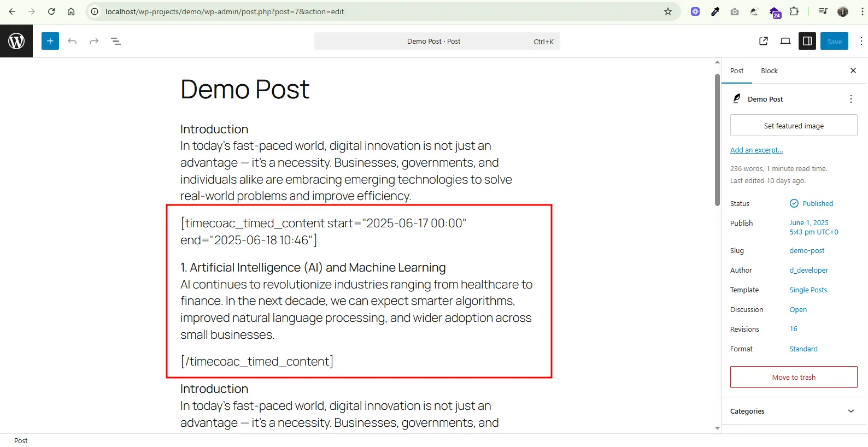
Task: Click the Undo arrow in toolbar
Action: pos(72,41)
